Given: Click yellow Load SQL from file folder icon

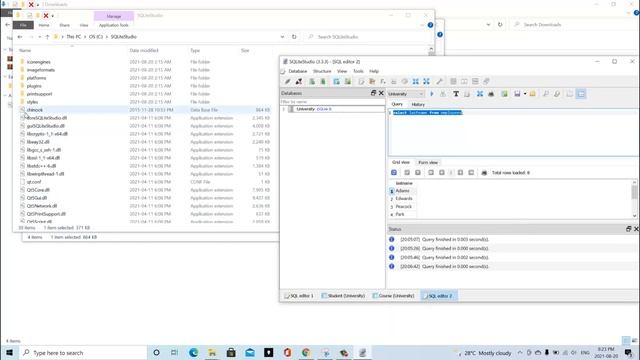Looking at the screenshot, I should pos(533,94).
